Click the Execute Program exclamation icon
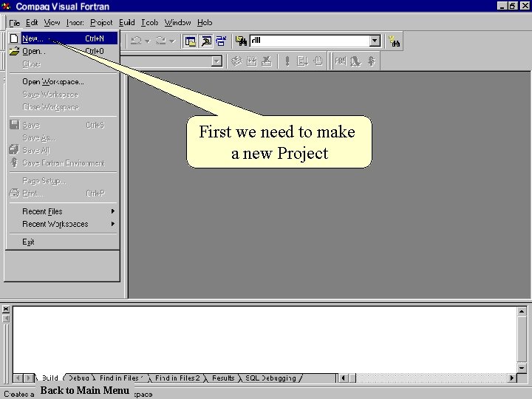 [287, 61]
